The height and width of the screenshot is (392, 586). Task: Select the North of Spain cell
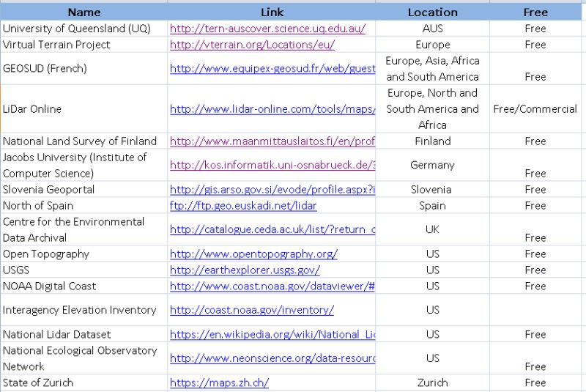click(84, 206)
